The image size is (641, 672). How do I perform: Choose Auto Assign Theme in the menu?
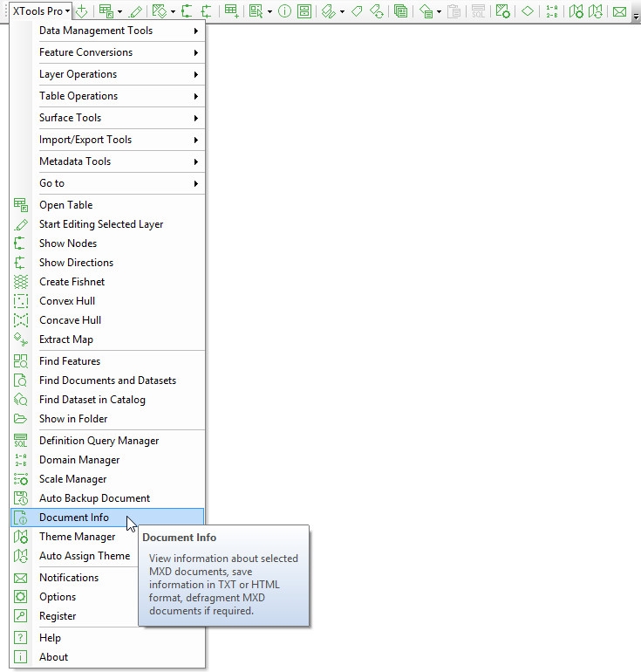[x=74, y=557]
